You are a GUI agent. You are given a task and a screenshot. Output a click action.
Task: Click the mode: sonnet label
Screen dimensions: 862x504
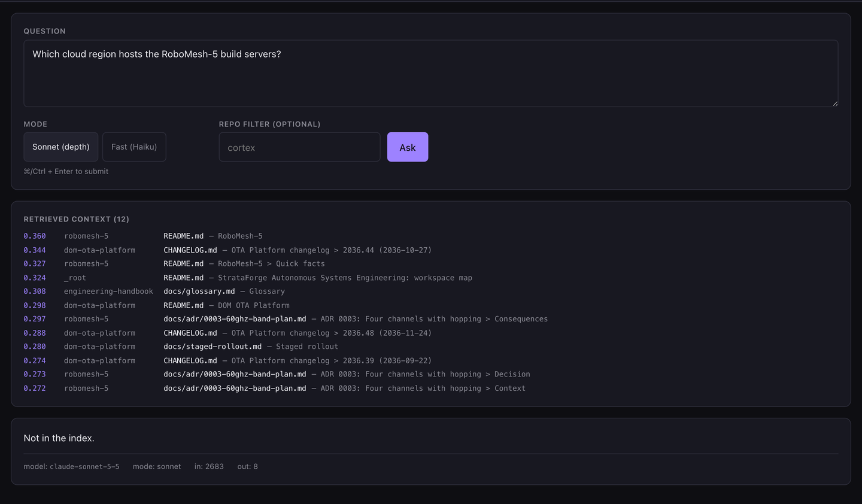157,466
